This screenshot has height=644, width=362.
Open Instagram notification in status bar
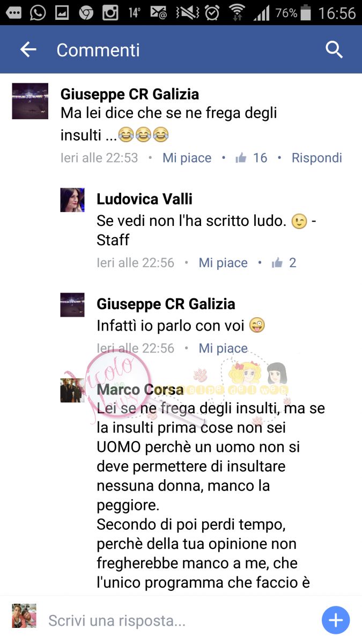coord(110,13)
